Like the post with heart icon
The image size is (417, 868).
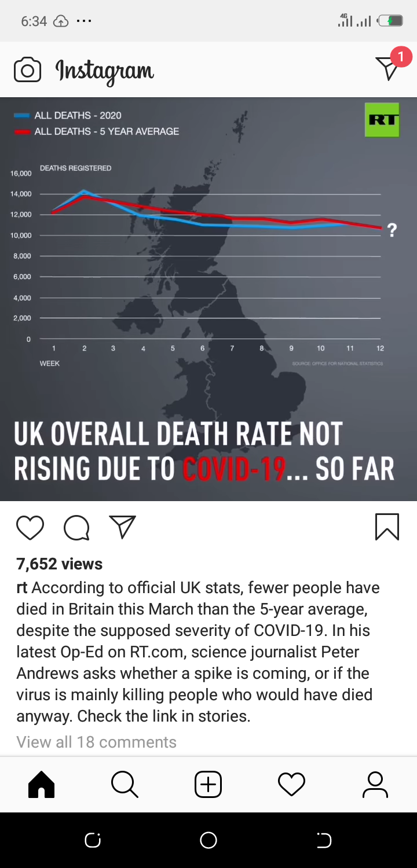[30, 528]
